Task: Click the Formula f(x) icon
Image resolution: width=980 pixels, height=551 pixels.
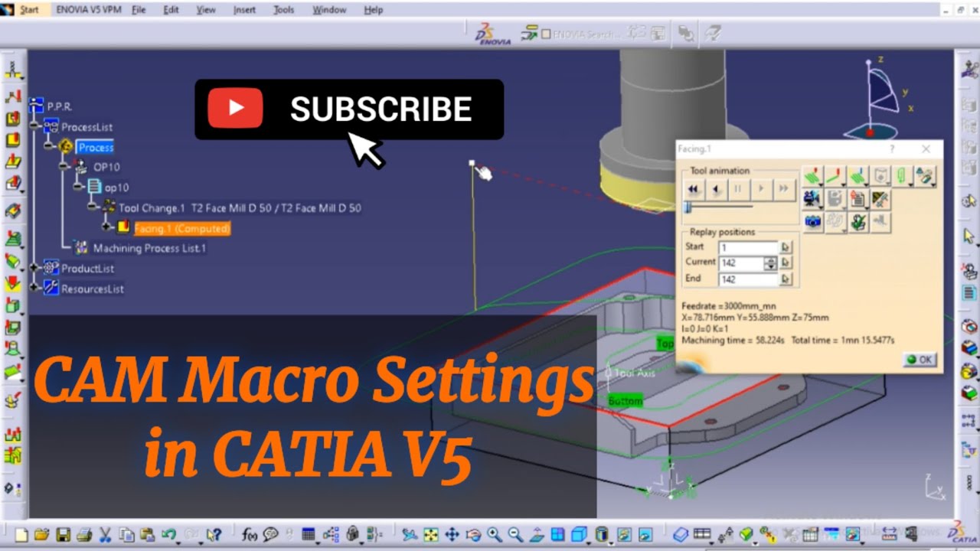Action: pyautogui.click(x=250, y=534)
